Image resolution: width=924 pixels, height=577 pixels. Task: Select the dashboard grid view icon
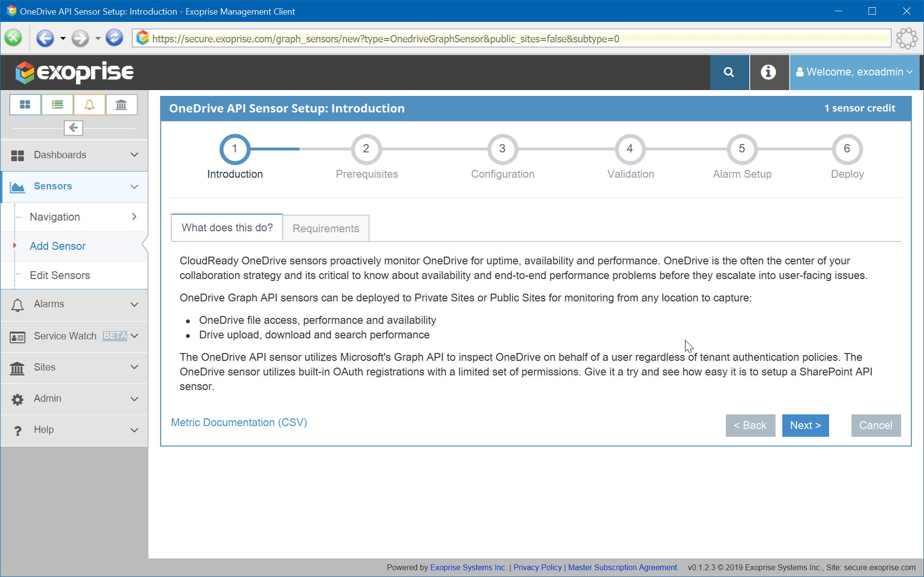tap(25, 104)
